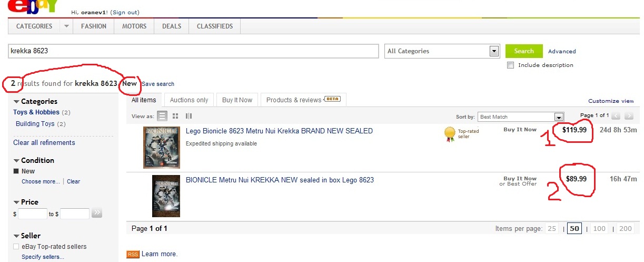Select the All items tab
The image size is (644, 262).
144,100
